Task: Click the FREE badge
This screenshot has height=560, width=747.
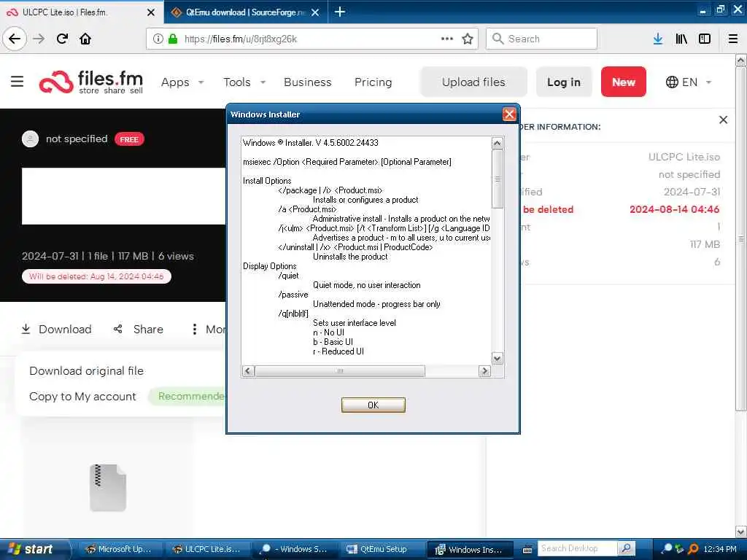Action: point(129,139)
